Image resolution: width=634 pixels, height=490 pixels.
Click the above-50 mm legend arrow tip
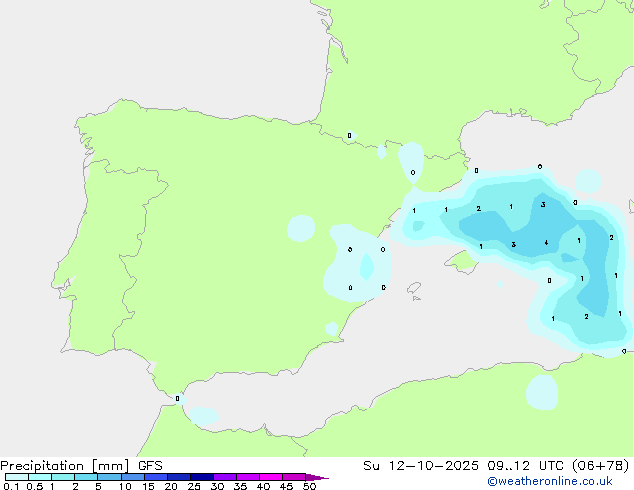317,477
